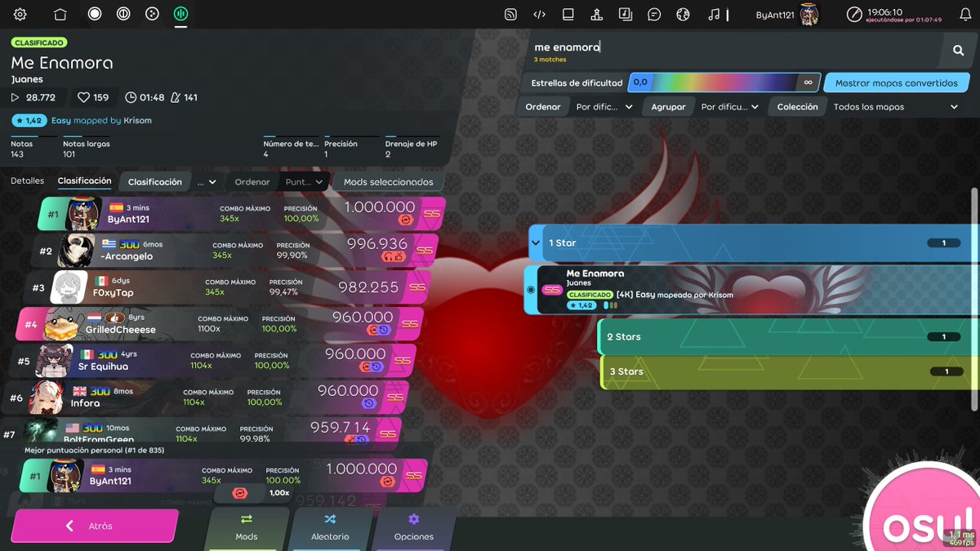Click the analog clock icon
Viewport: 980px width, 551px height.
pos(854,14)
